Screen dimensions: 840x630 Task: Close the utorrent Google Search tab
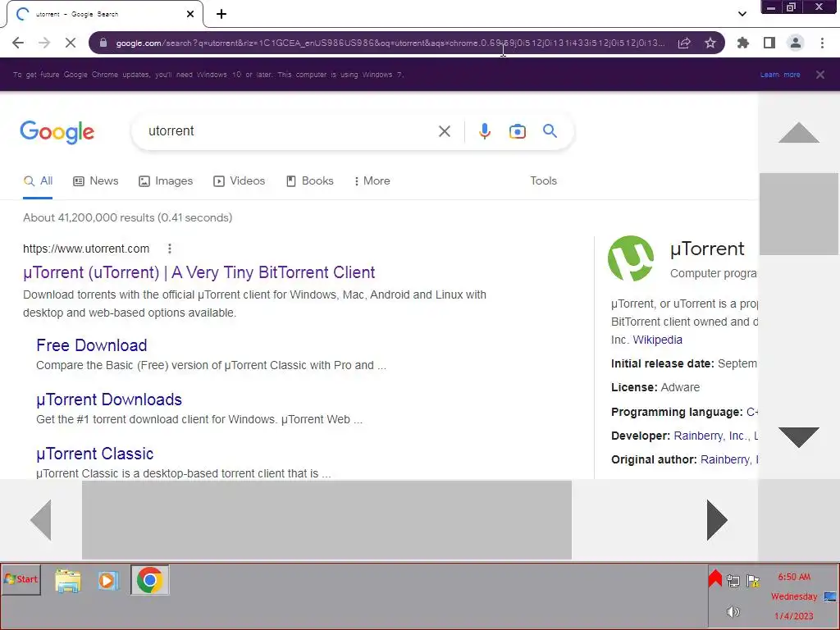190,14
